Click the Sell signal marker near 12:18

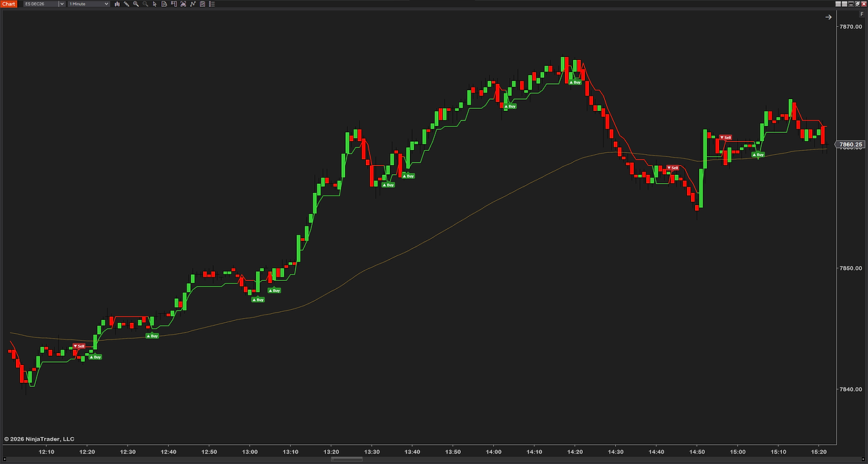coord(79,346)
